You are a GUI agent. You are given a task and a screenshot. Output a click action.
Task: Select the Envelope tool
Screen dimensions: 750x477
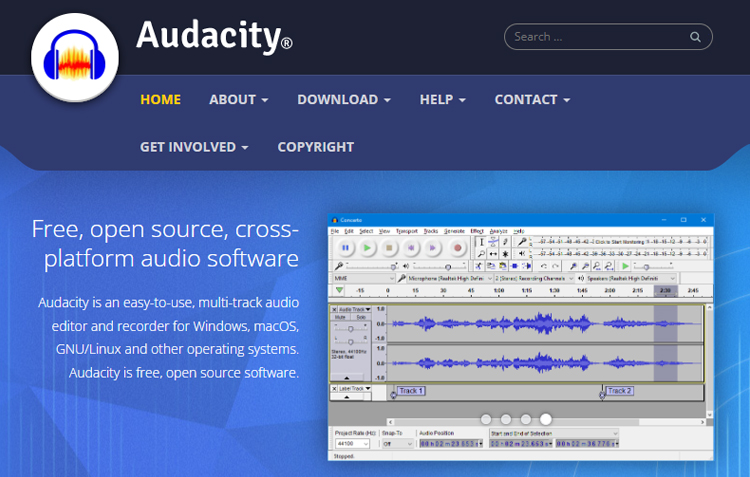(493, 242)
